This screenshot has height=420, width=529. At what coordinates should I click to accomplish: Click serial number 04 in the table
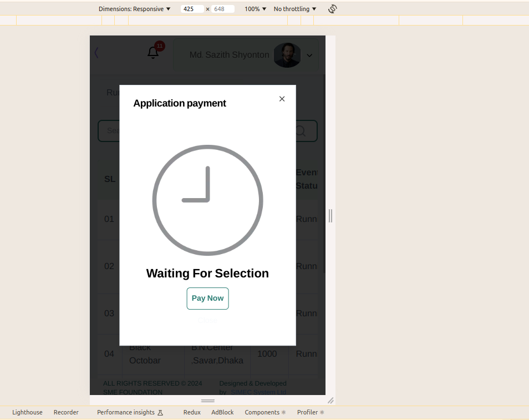[x=109, y=354]
